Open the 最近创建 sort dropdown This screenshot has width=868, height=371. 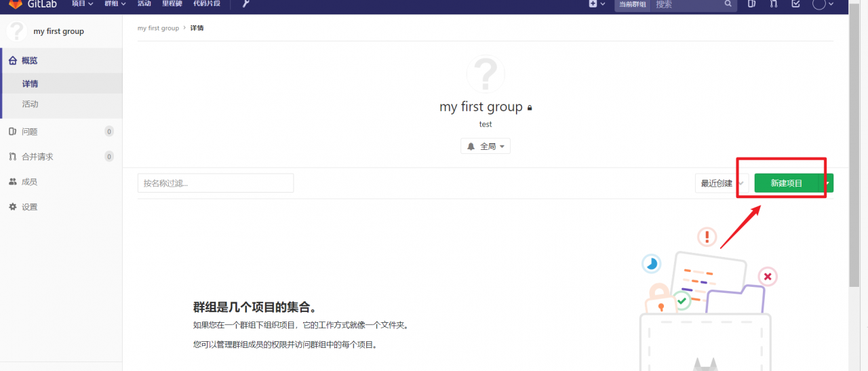[x=722, y=183]
